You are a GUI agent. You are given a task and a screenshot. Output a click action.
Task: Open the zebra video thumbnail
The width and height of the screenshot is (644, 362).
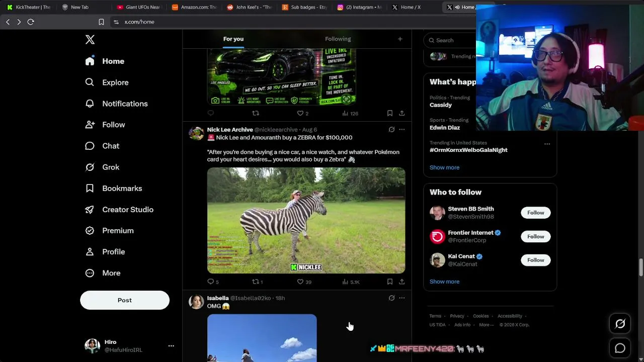point(306,220)
